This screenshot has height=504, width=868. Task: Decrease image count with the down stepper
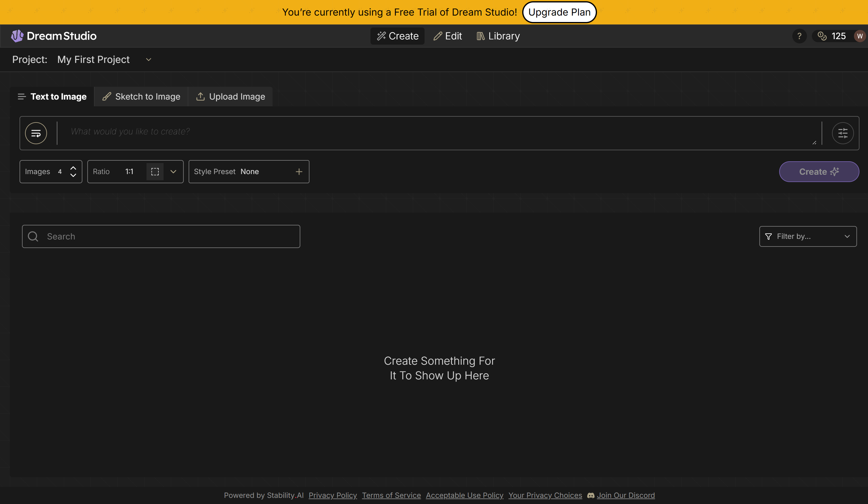tap(73, 175)
